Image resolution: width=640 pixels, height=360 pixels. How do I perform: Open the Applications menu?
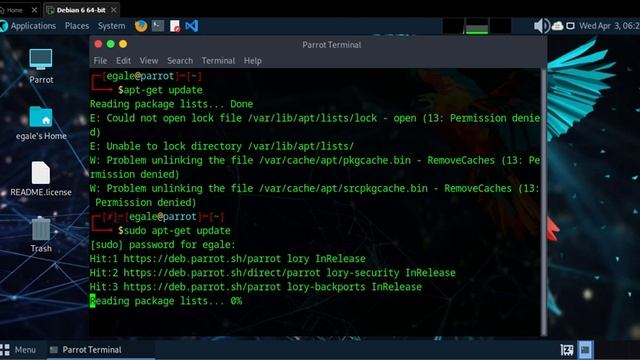pos(33,26)
